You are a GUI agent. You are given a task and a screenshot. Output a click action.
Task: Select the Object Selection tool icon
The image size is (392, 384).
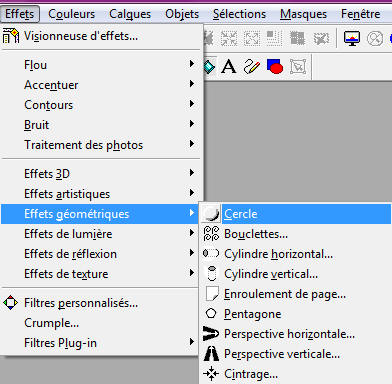298,67
